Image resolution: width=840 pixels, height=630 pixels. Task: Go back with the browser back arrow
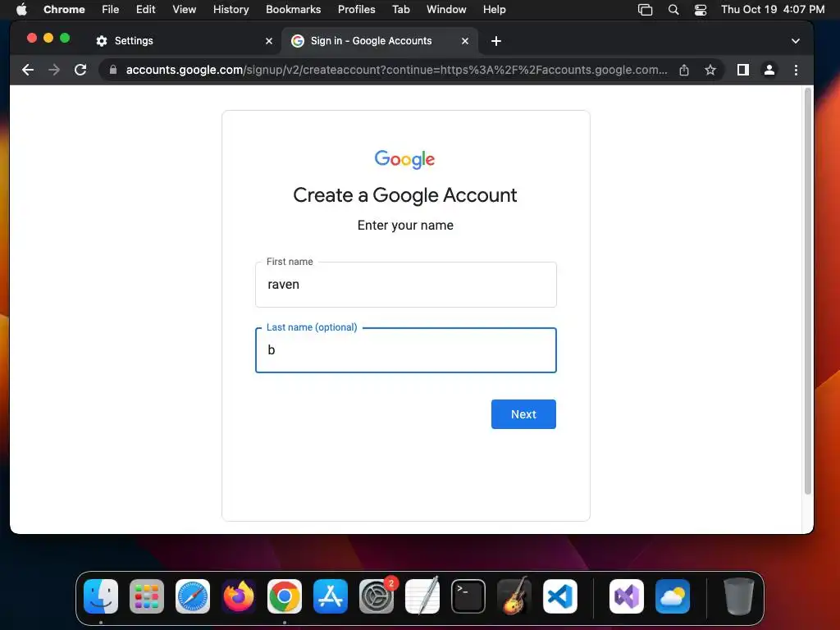tap(28, 70)
